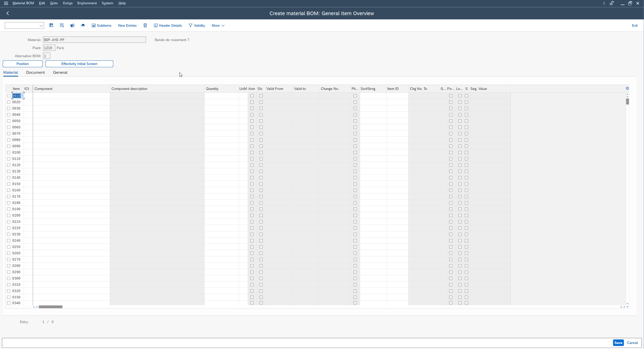The width and height of the screenshot is (644, 349).
Task: Click Effectivity Initial Screen button
Action: (x=79, y=64)
